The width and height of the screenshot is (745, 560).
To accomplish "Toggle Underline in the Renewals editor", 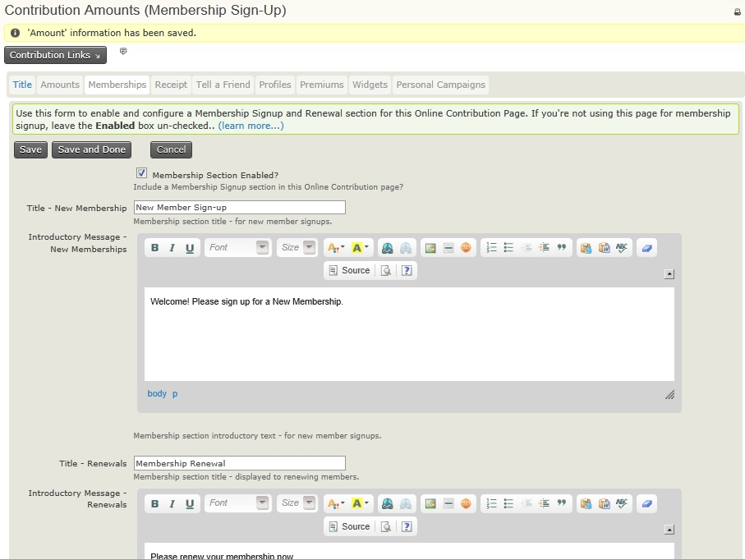I will (190, 503).
